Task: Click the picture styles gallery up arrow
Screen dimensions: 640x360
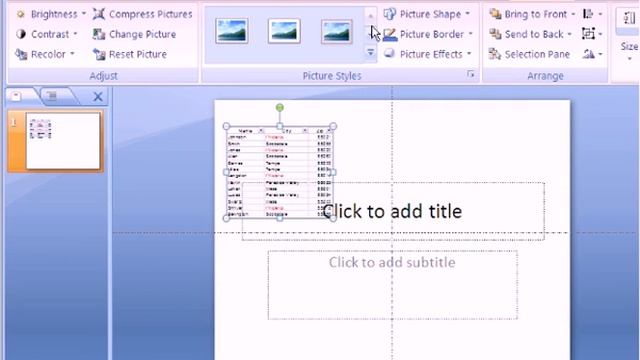Action: (370, 16)
